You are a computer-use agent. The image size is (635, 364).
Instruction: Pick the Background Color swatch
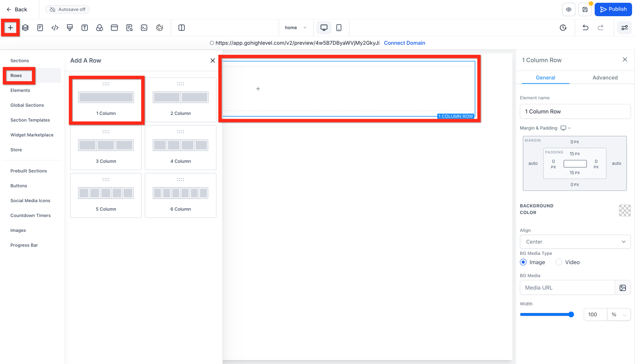(625, 211)
